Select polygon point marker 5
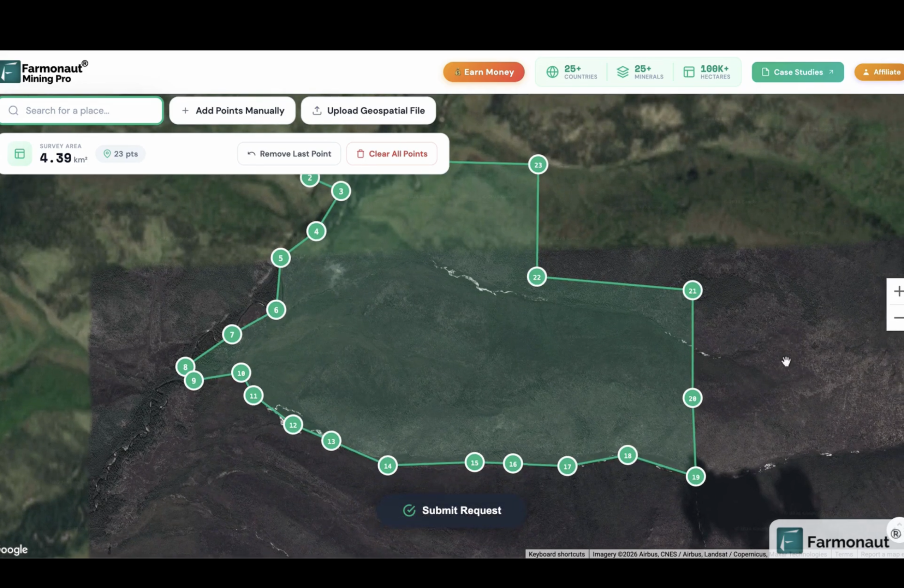904x588 pixels. pyautogui.click(x=281, y=258)
